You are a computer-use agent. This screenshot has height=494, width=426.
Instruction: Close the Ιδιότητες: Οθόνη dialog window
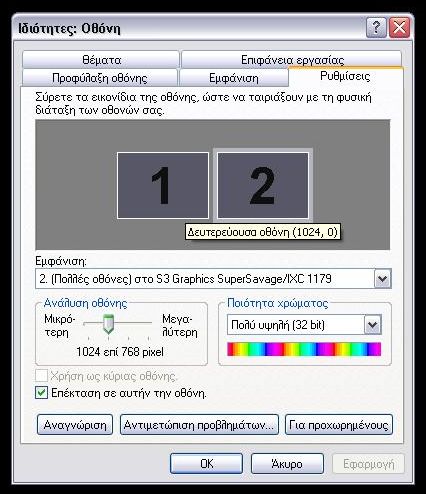pyautogui.click(x=400, y=27)
